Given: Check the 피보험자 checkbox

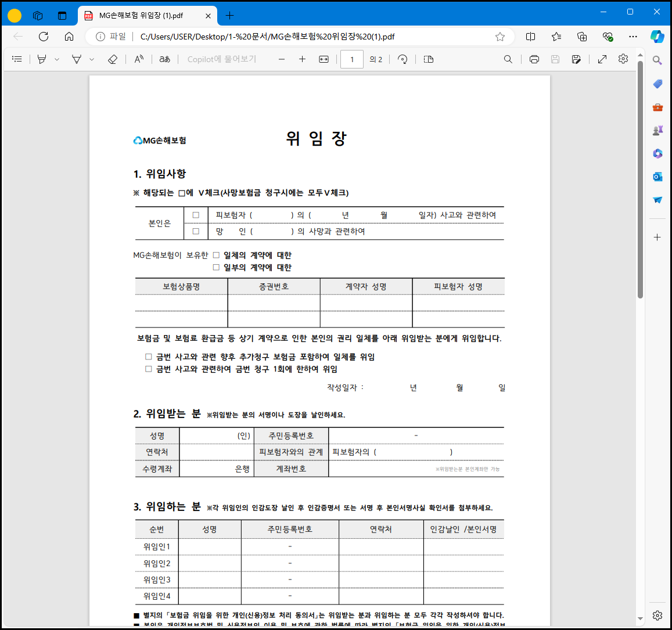Looking at the screenshot, I should coord(196,215).
